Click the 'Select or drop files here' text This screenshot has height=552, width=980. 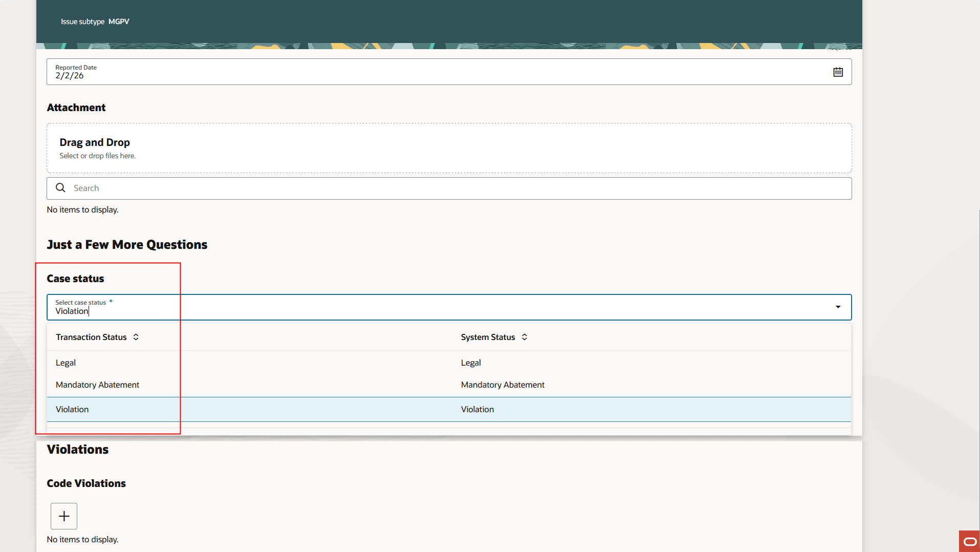[97, 156]
